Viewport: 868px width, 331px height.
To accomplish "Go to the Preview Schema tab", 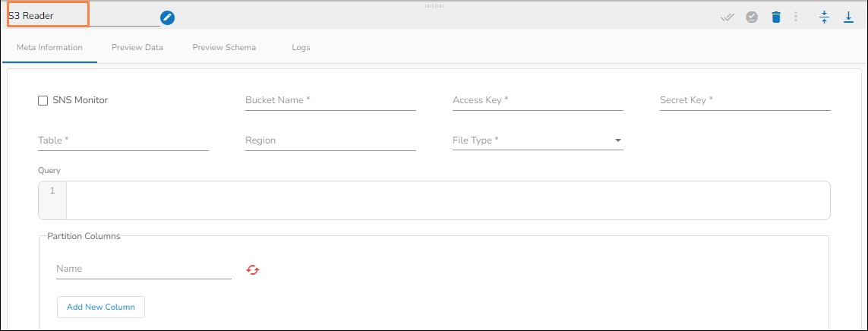I will pyautogui.click(x=224, y=47).
